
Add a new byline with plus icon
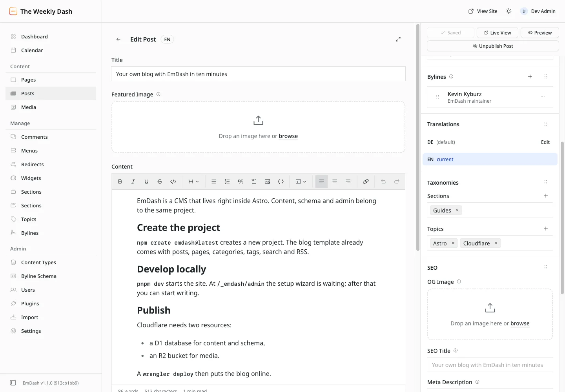[530, 76]
